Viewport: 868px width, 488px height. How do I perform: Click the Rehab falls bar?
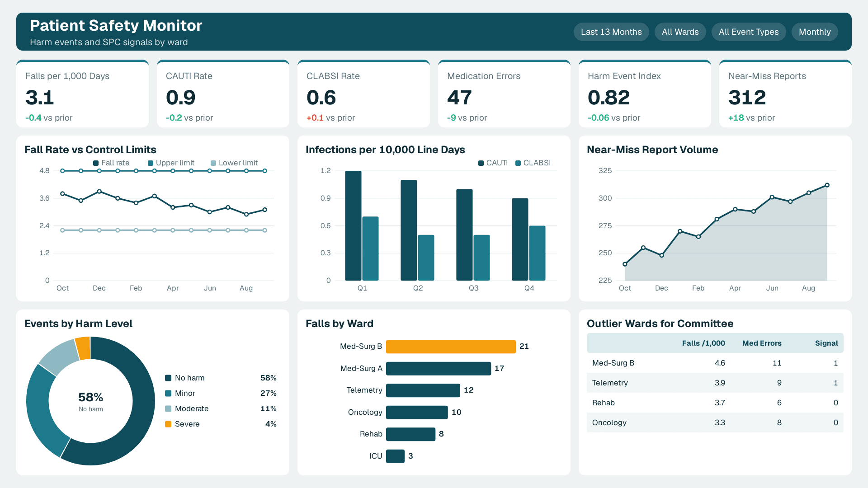(x=410, y=434)
